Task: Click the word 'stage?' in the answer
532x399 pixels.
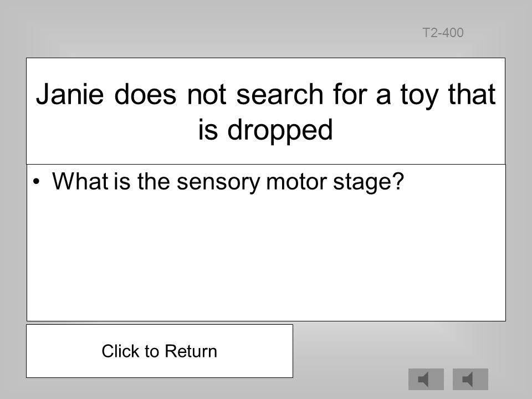Action: [x=369, y=182]
